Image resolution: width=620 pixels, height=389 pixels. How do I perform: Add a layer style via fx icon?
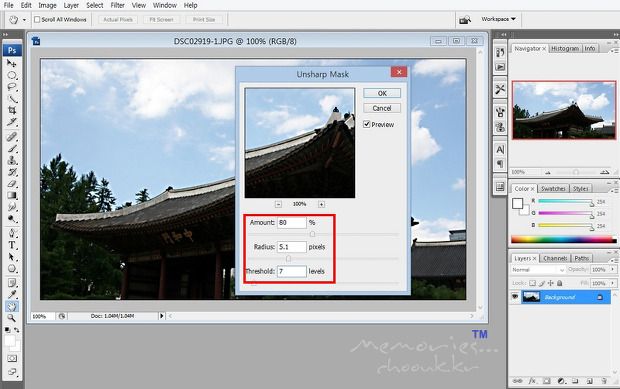coord(532,381)
